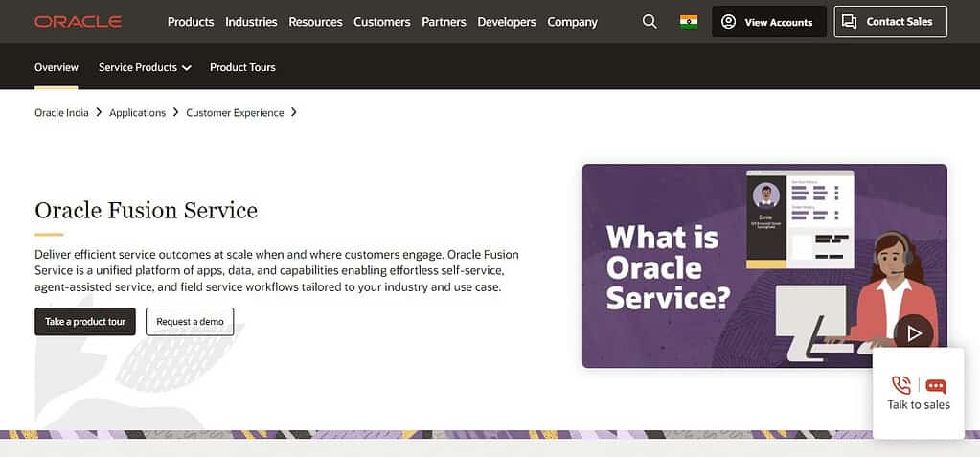Viewport: 980px width, 457px height.
Task: Click the Contact Sales button
Action: tap(891, 22)
